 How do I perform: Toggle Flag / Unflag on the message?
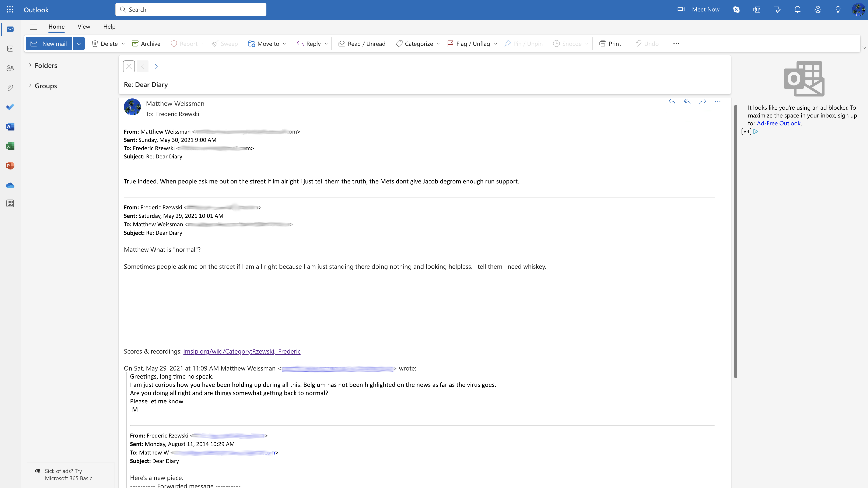point(469,44)
